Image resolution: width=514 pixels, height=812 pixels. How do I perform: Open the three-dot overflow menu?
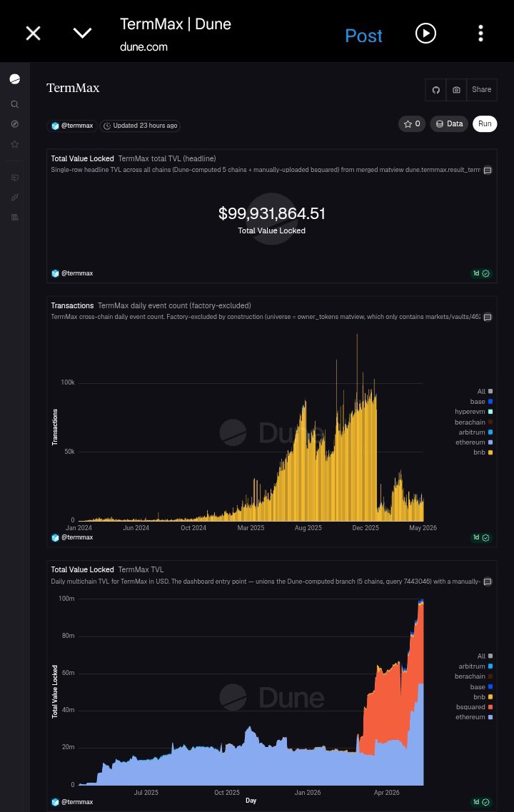click(481, 34)
